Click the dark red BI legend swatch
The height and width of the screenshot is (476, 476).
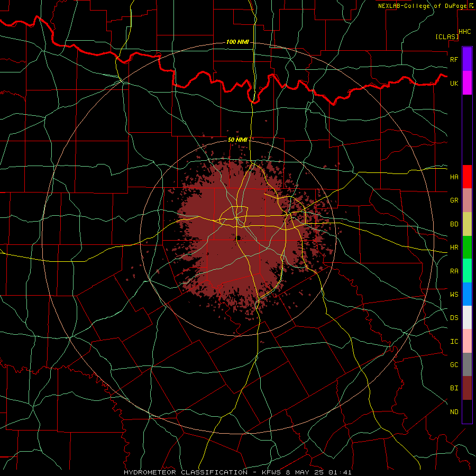click(467, 388)
